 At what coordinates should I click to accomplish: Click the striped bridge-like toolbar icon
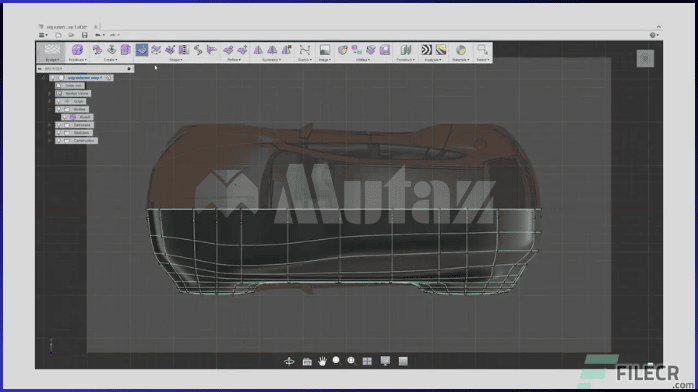pyautogui.click(x=184, y=50)
